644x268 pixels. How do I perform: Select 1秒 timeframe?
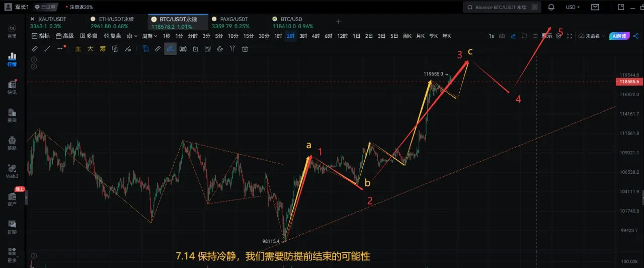tap(167, 36)
